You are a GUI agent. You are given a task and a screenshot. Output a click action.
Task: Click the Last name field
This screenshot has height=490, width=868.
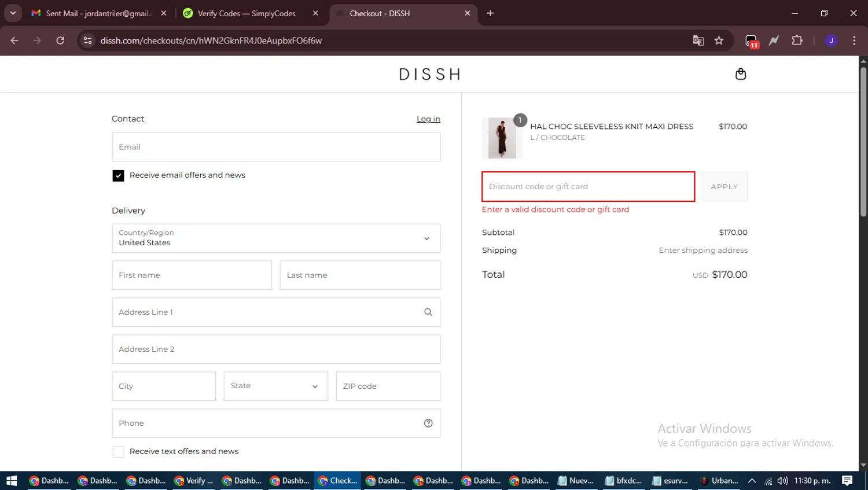(x=360, y=275)
